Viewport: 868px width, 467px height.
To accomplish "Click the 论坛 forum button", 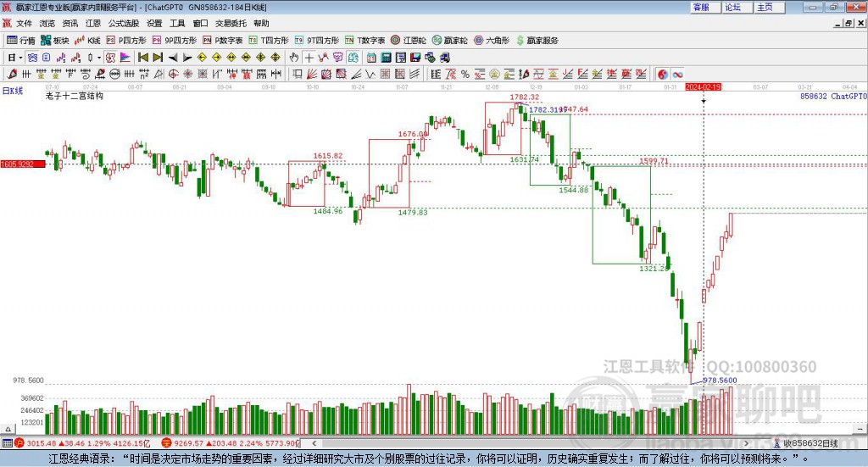I will click(738, 7).
